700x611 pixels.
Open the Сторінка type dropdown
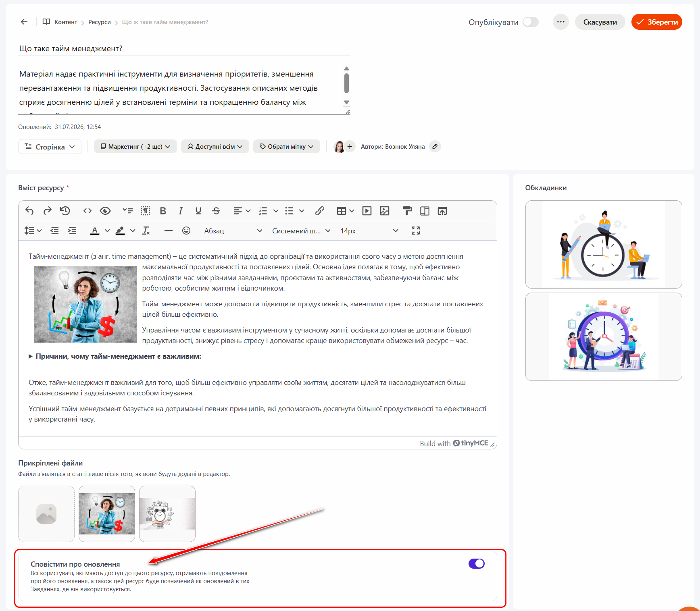[50, 147]
